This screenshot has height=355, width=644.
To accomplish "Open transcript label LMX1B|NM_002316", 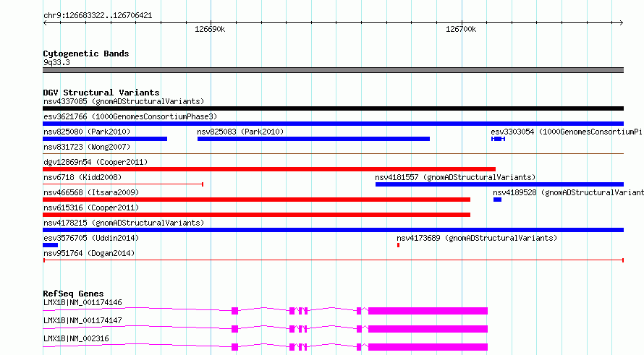I will pyautogui.click(x=76, y=338).
